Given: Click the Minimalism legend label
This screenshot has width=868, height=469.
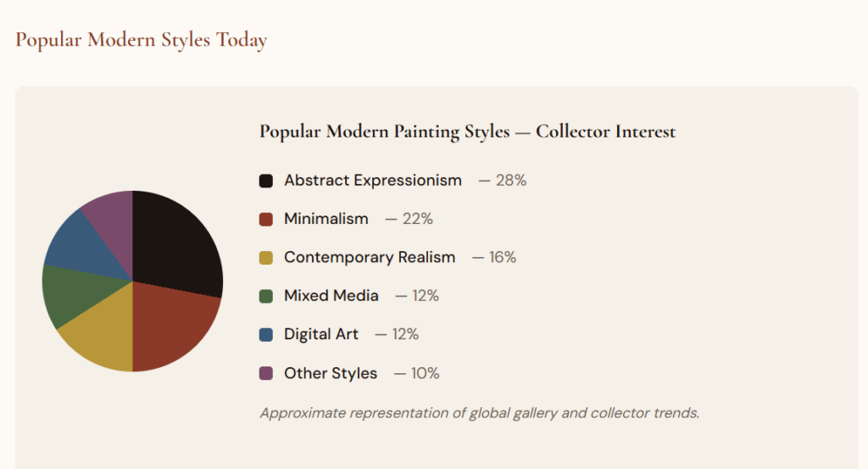Looking at the screenshot, I should coord(326,219).
